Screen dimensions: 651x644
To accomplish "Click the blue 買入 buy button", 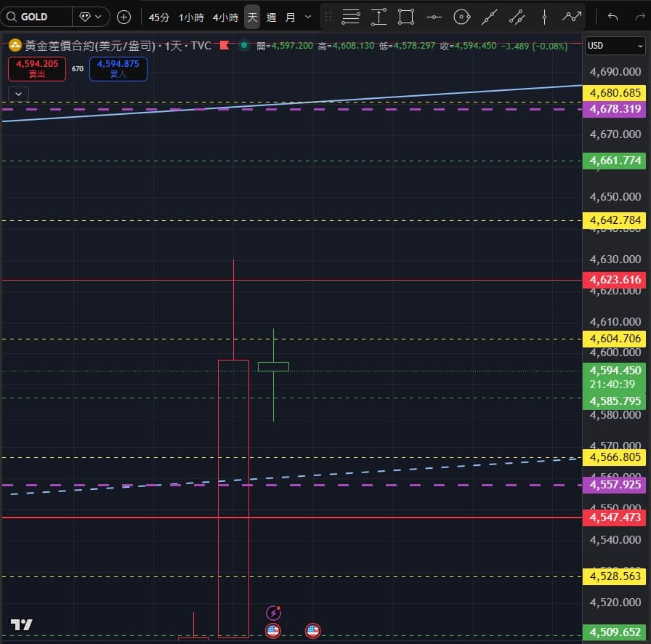I will pyautogui.click(x=118, y=69).
